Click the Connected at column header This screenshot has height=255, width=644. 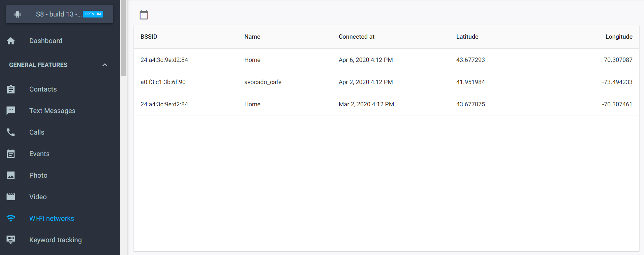point(357,37)
